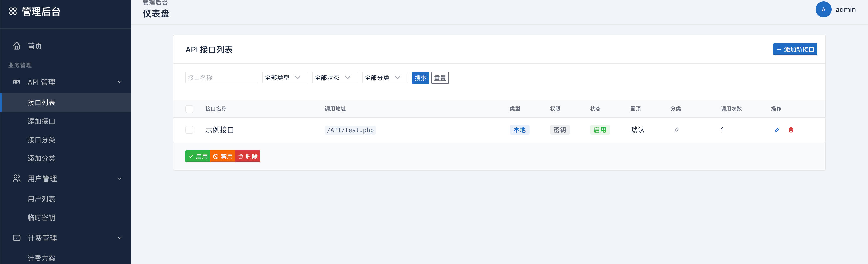Tick the select-all checkbox in table header
Viewport: 868px width, 264px height.
[189, 109]
